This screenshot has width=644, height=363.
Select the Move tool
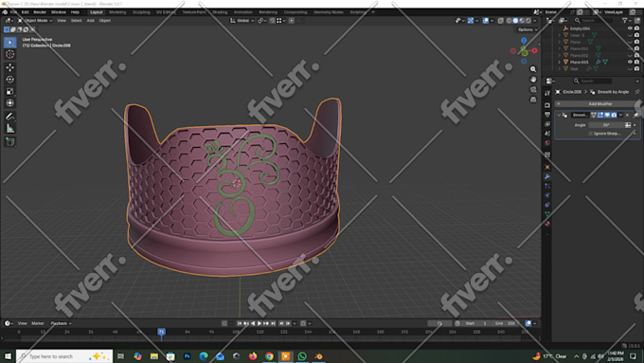coord(10,67)
